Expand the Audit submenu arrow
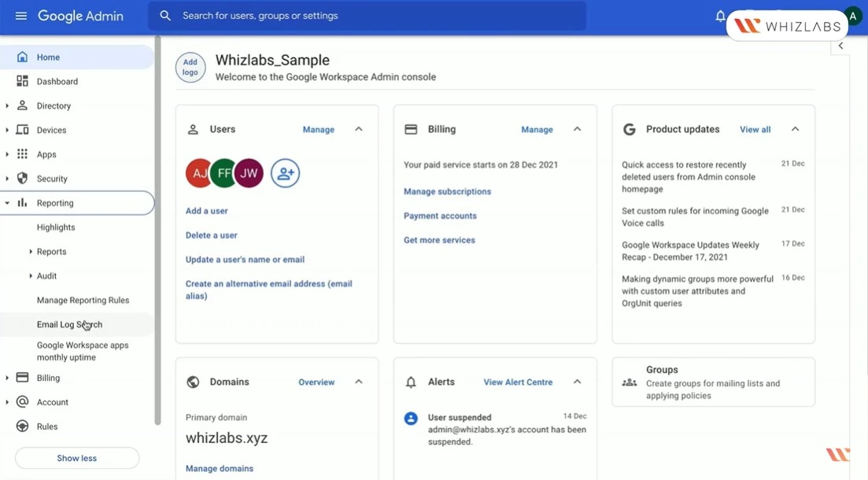The height and width of the screenshot is (480, 868). click(x=31, y=275)
